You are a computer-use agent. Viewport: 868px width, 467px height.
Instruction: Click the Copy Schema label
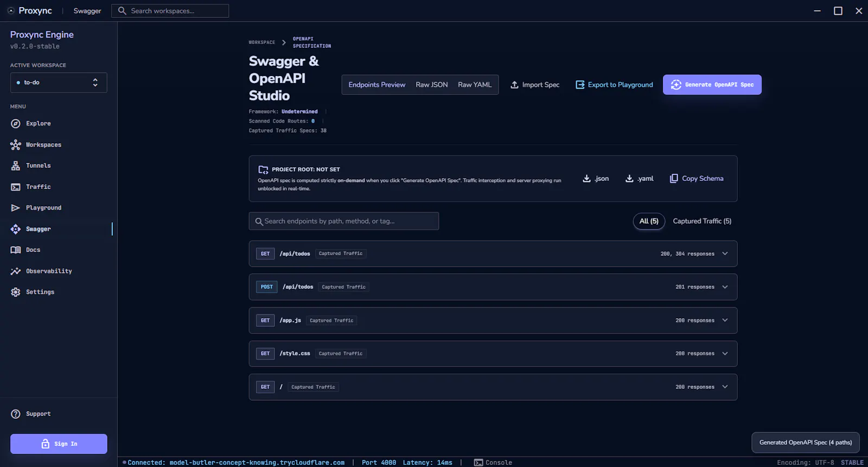coord(703,179)
